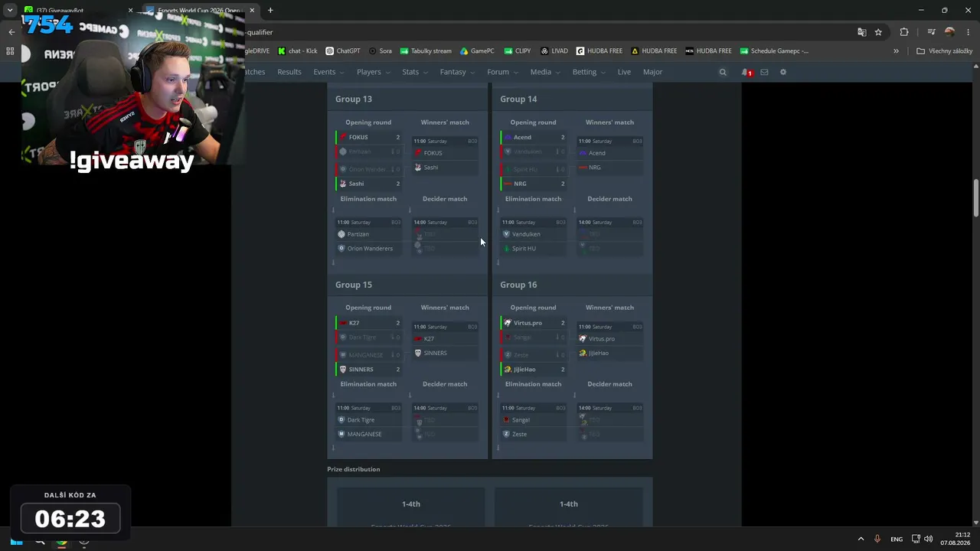Open the tab search dropdown arrow
980x551 pixels.
[x=10, y=11]
